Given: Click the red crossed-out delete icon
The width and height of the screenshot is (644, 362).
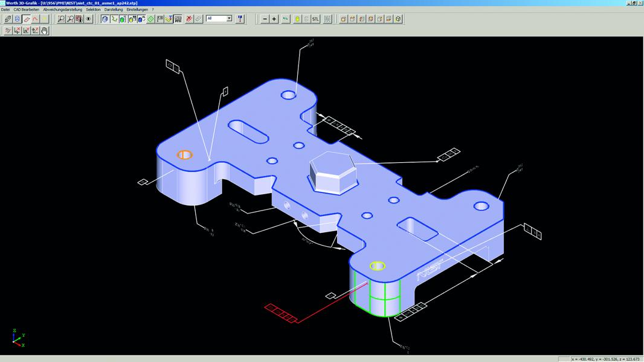Looking at the screenshot, I should point(189,19).
